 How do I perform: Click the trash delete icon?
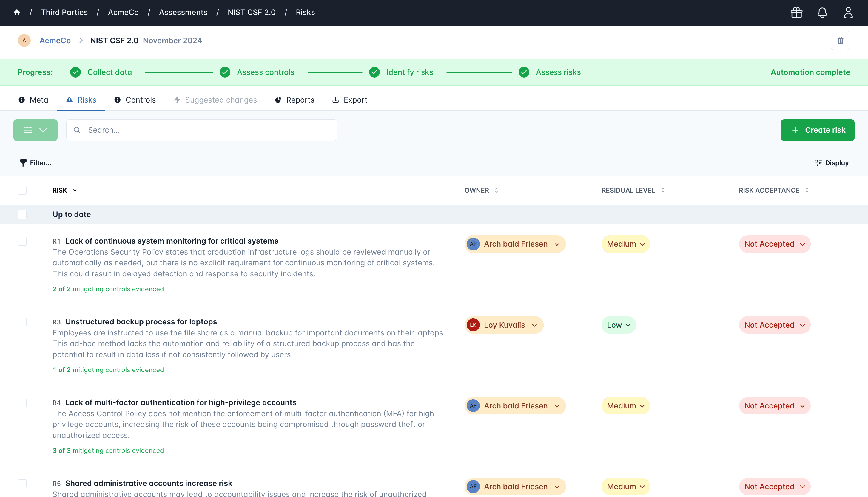tap(840, 41)
